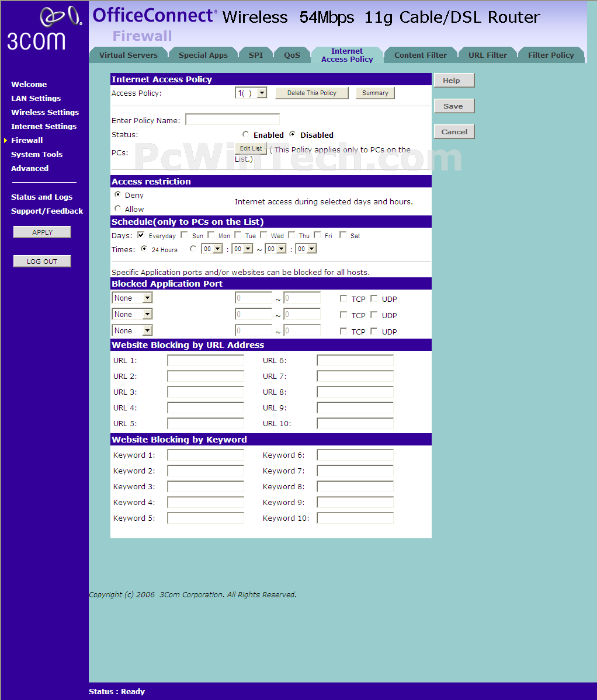This screenshot has height=700, width=597.
Task: Click the URL 6 input field
Action: click(x=355, y=361)
